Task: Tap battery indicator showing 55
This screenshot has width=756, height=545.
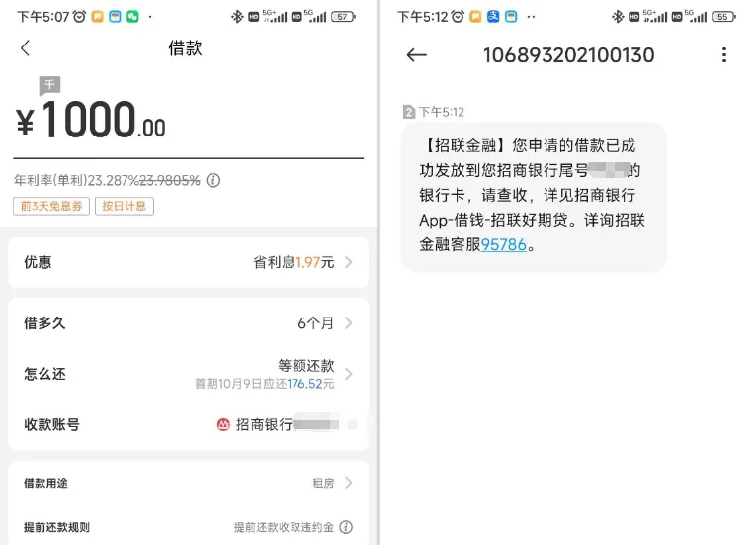Action: pos(723,17)
